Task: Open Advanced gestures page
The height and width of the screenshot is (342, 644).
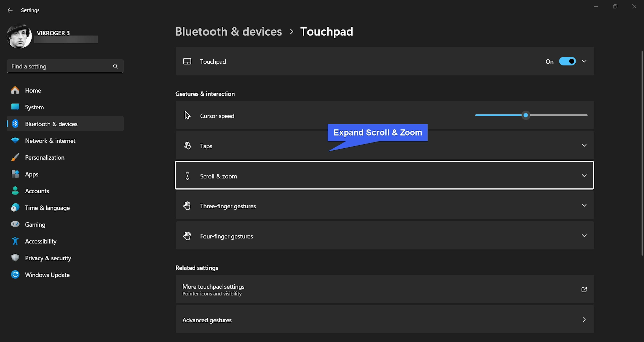Action: click(385, 320)
